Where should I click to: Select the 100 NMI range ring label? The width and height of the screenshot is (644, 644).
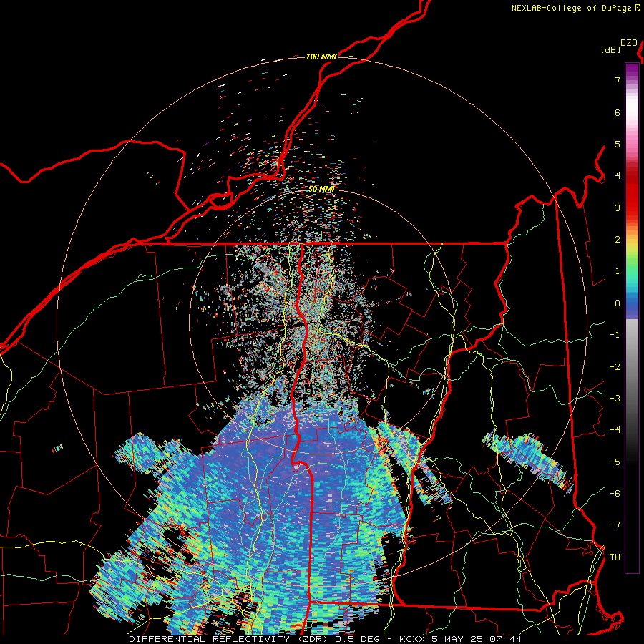[x=321, y=57]
